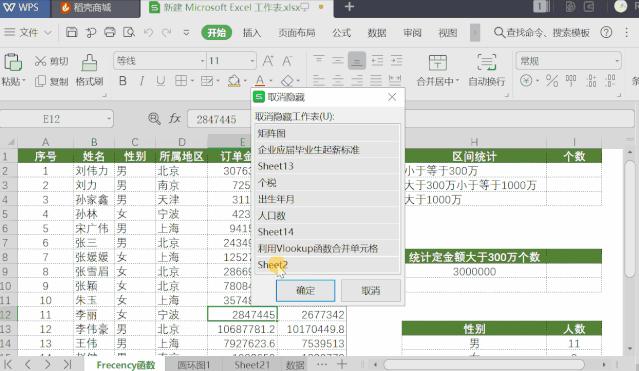Close the 取消隐藏 dialog
Viewport: 639px width, 371px height.
tap(392, 97)
